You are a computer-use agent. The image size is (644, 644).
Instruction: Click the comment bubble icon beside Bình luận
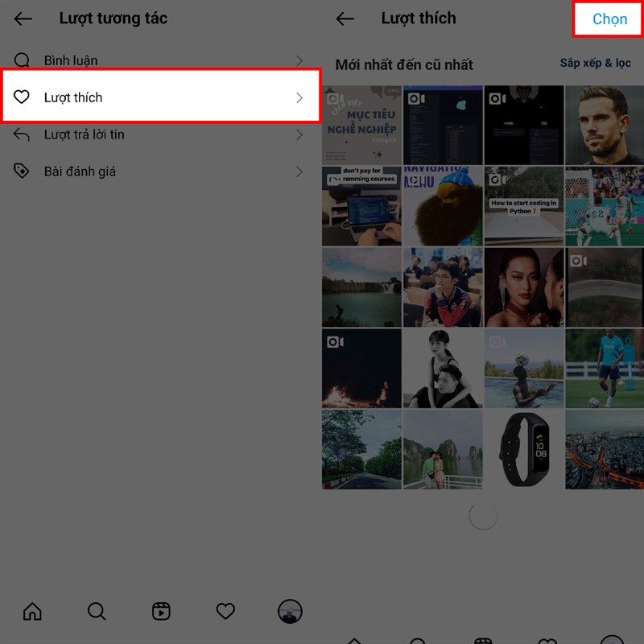(21, 60)
